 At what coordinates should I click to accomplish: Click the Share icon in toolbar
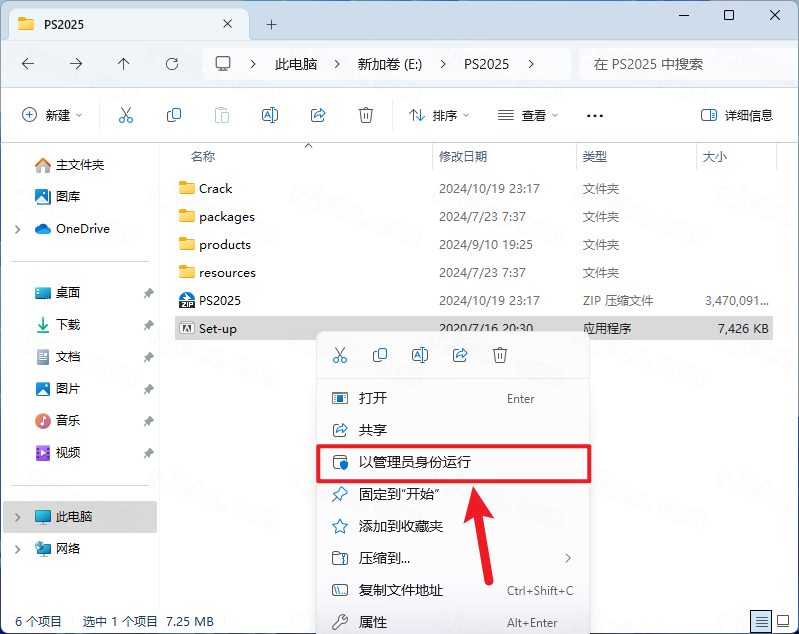coord(318,115)
